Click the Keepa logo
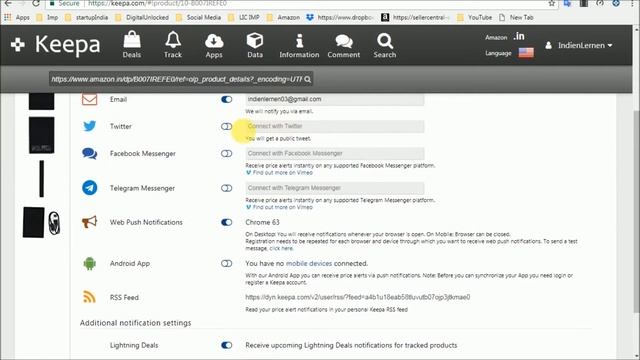640x360 pixels. pos(56,45)
